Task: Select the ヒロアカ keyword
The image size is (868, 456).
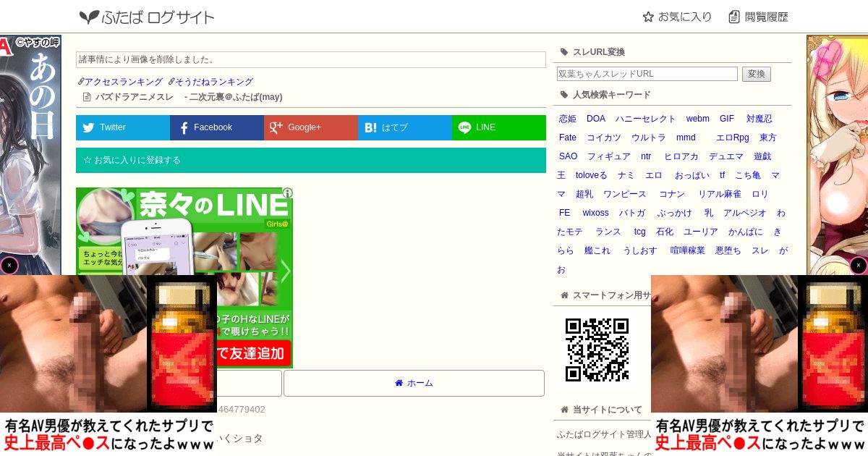Action: coord(681,156)
